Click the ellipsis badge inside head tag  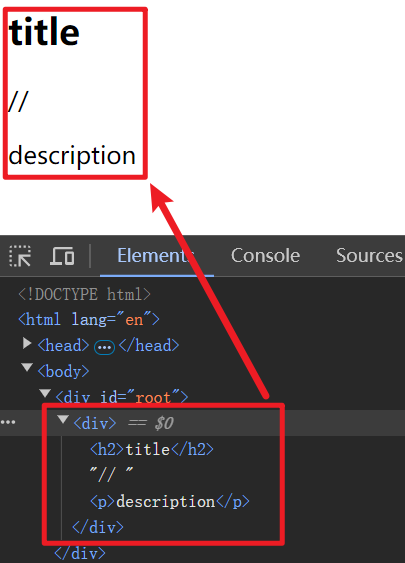(x=104, y=347)
